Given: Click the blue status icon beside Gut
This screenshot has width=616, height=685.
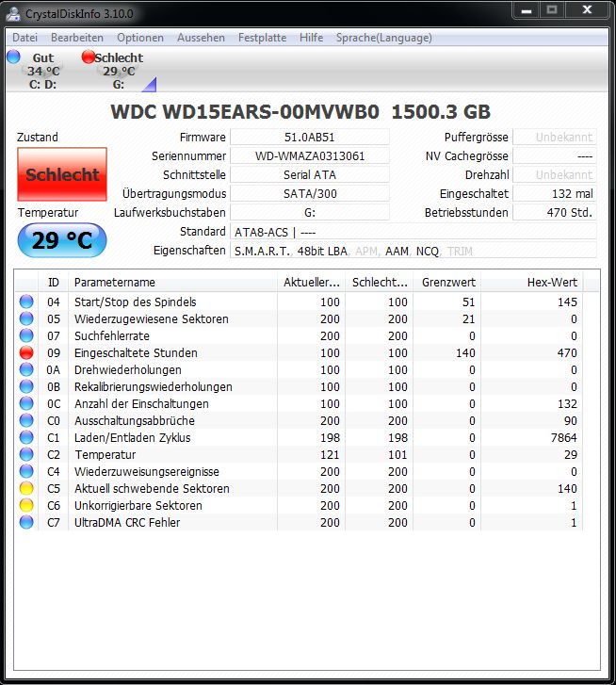Looking at the screenshot, I should (x=13, y=57).
